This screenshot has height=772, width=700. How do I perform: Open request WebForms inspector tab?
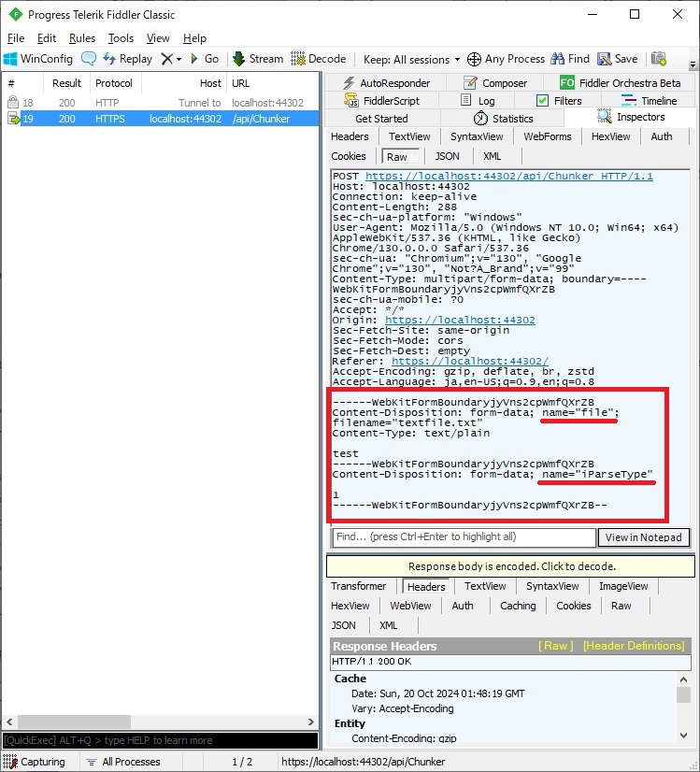(x=548, y=136)
